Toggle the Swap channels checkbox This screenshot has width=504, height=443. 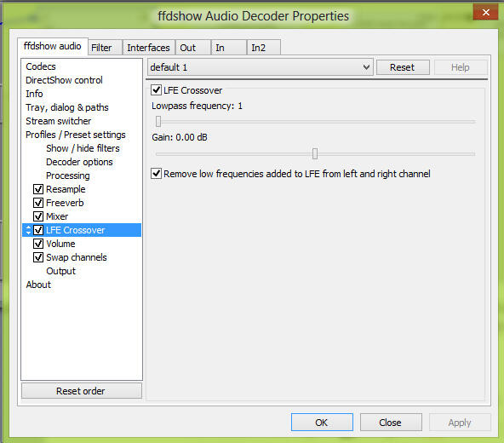point(38,257)
